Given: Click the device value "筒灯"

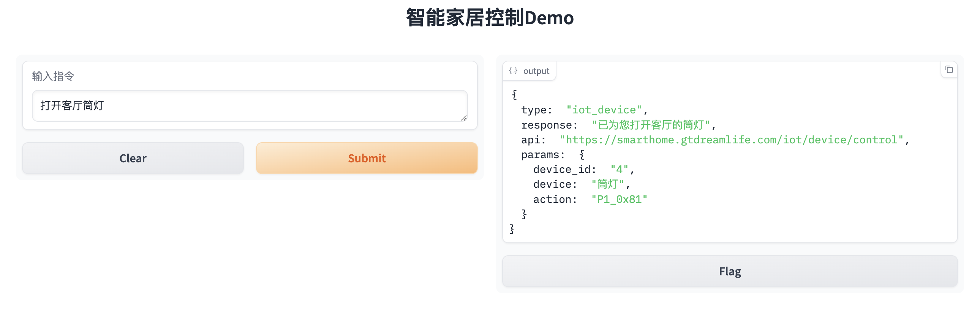Looking at the screenshot, I should 607,184.
